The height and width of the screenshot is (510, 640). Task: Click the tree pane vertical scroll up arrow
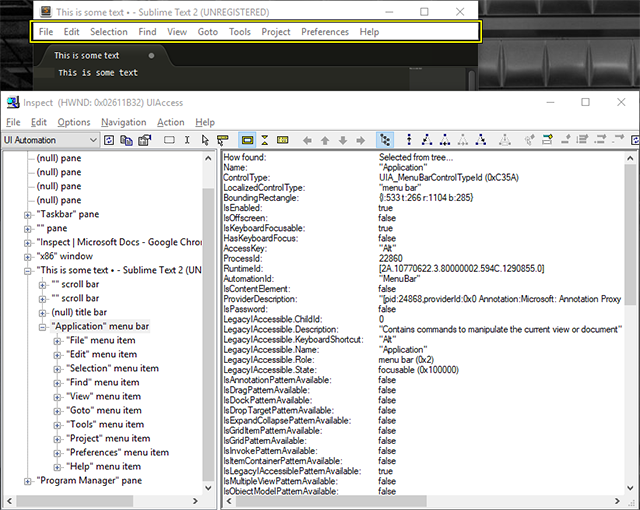pyautogui.click(x=208, y=158)
